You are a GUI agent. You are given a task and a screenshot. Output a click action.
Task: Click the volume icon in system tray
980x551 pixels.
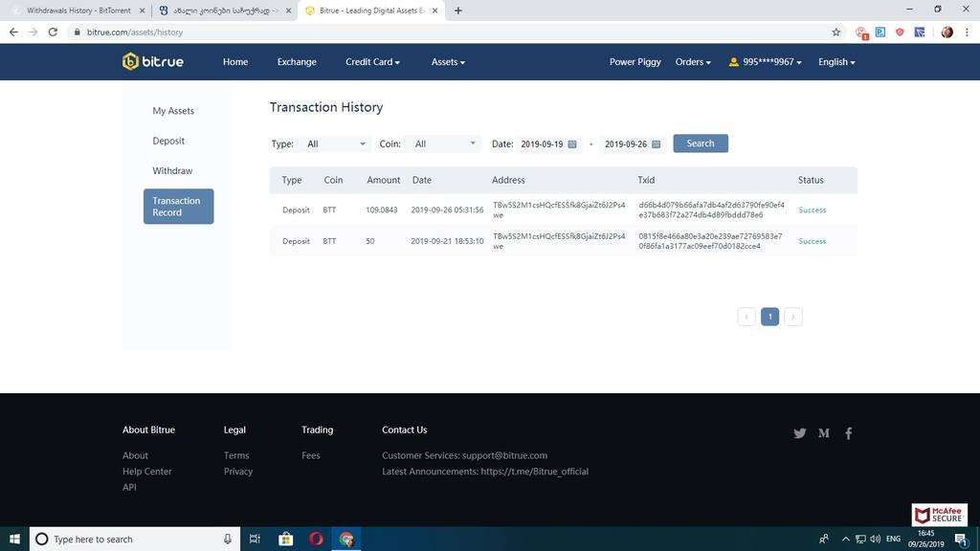(x=875, y=539)
